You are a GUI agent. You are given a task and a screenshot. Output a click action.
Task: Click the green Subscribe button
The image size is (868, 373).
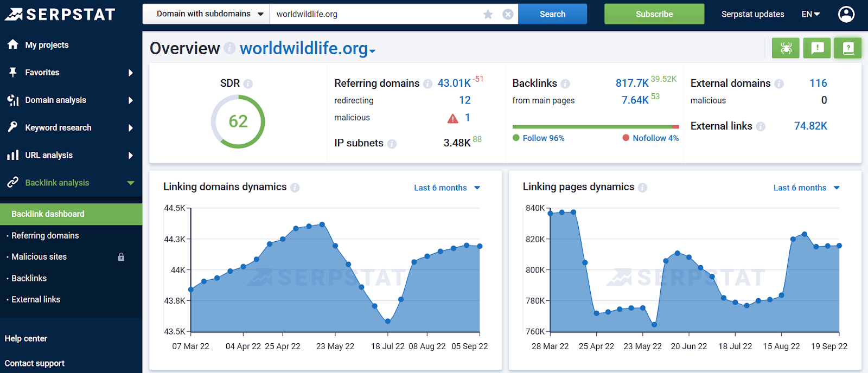(654, 14)
